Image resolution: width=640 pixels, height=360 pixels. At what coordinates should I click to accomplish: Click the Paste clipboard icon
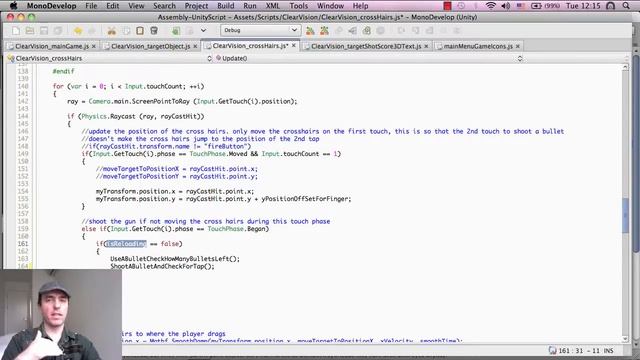tap(140, 31)
